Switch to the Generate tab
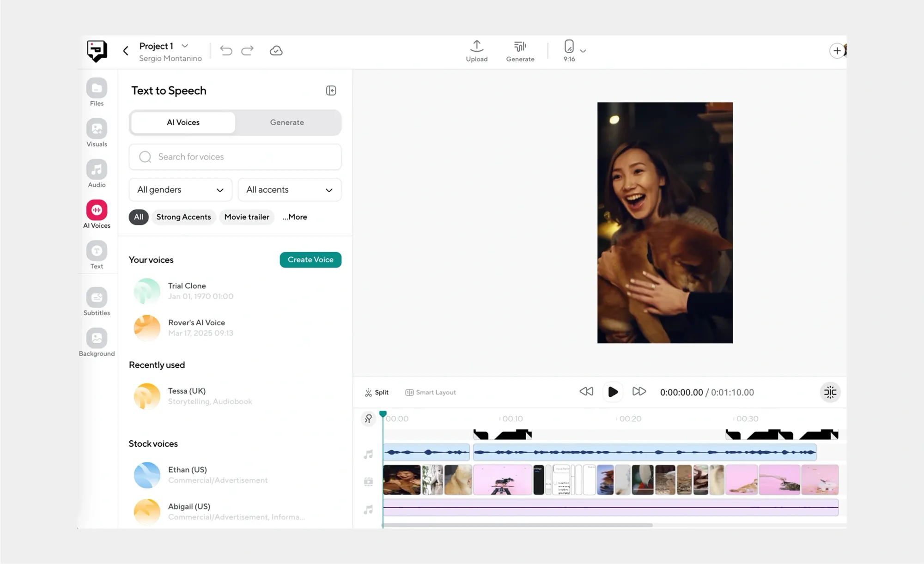924x564 pixels. (287, 122)
